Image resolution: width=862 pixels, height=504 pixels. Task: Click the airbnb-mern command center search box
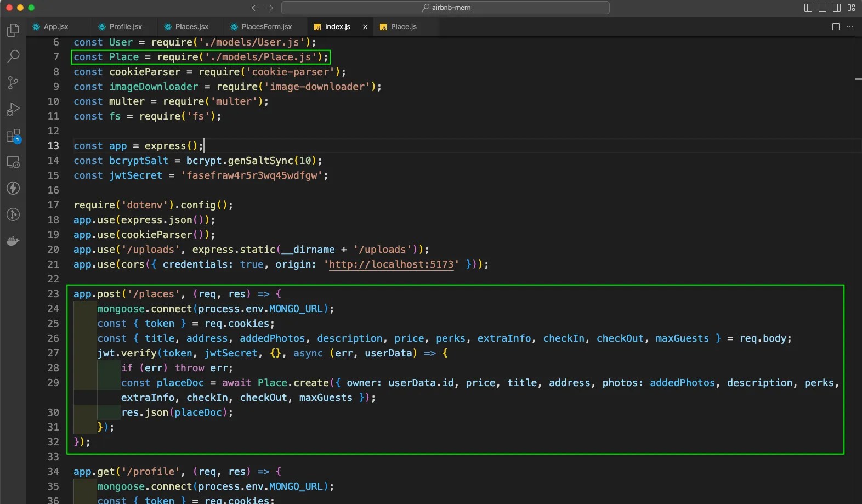coord(445,8)
